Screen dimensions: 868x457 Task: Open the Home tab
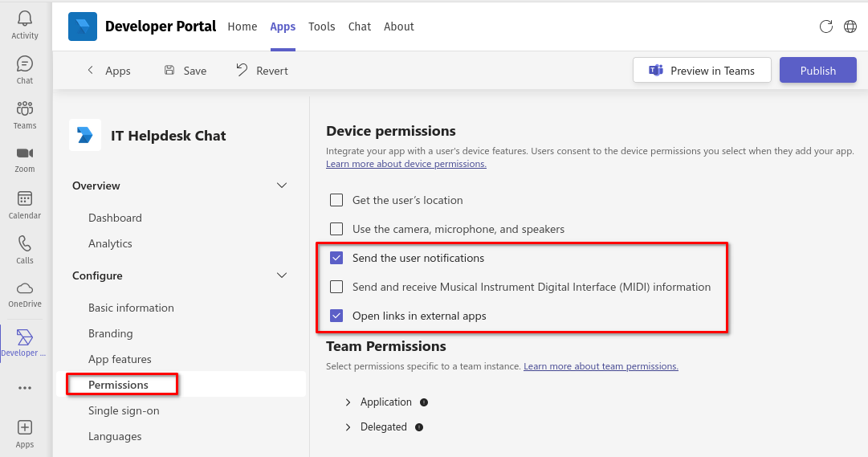(x=242, y=27)
